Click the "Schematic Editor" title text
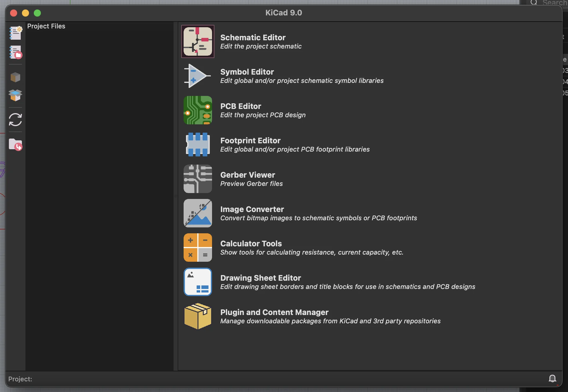Viewport: 568px width, 392px height. [x=253, y=37]
